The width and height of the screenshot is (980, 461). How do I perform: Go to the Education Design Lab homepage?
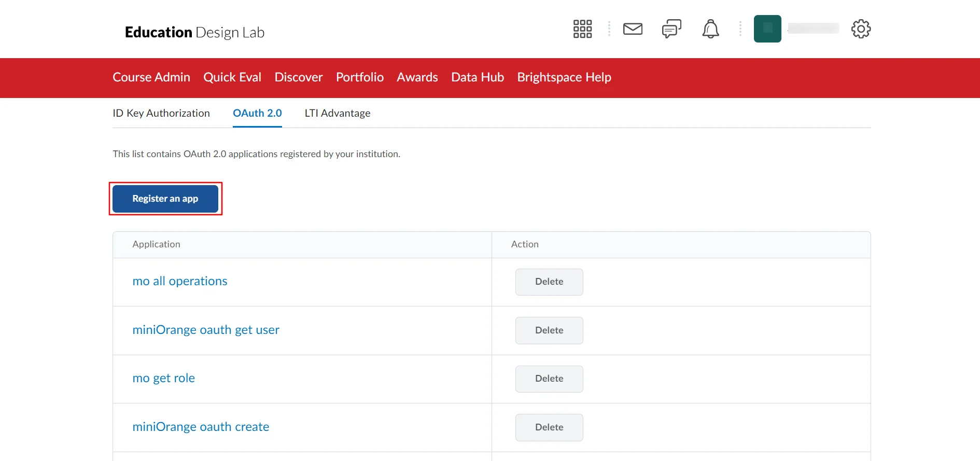point(194,32)
